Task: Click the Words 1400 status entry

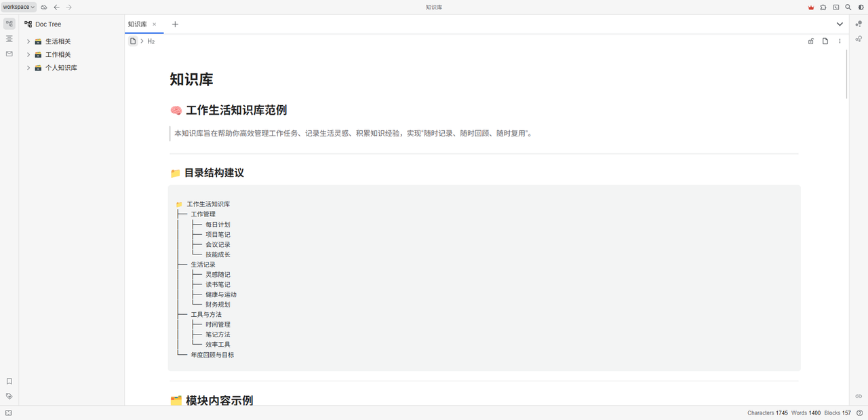Action: pos(806,413)
